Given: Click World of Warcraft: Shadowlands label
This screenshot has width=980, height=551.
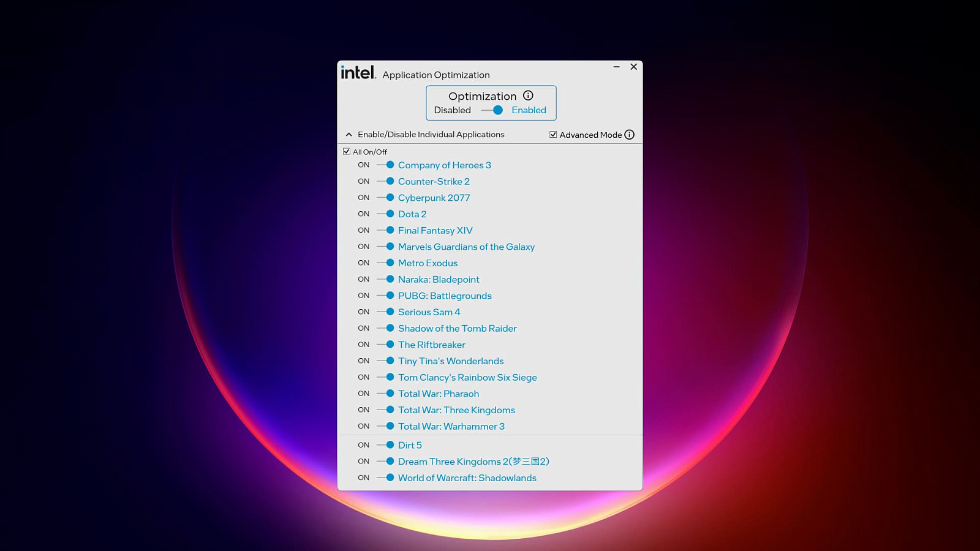Looking at the screenshot, I should tap(467, 478).
